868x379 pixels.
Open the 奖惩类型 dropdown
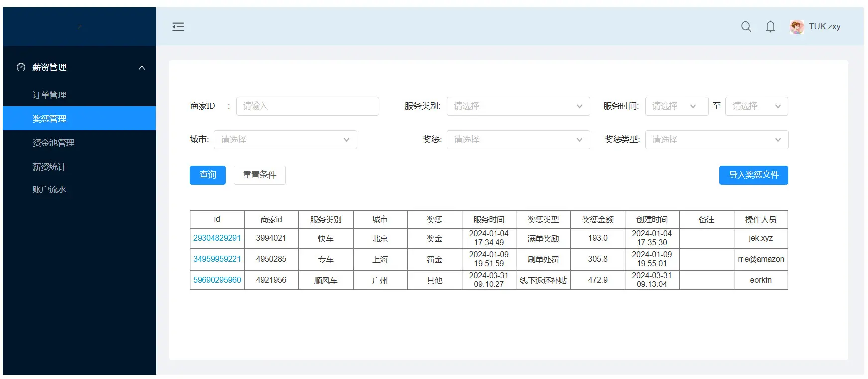click(x=717, y=140)
